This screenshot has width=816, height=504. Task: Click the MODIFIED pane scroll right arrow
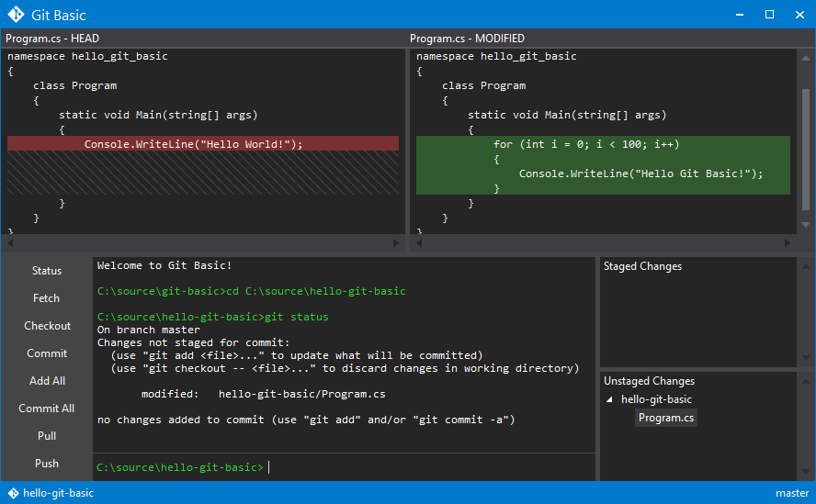787,243
